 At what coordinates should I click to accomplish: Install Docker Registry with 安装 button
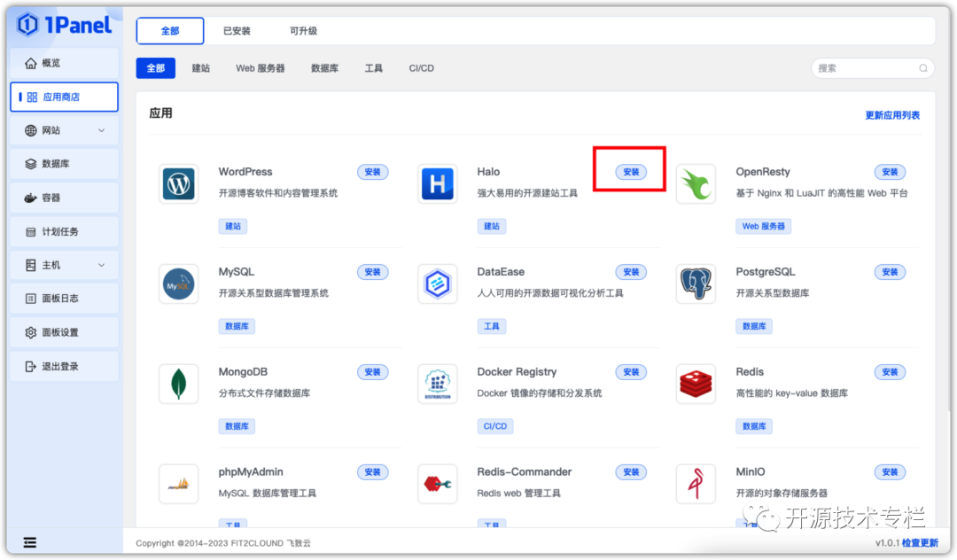click(x=631, y=372)
